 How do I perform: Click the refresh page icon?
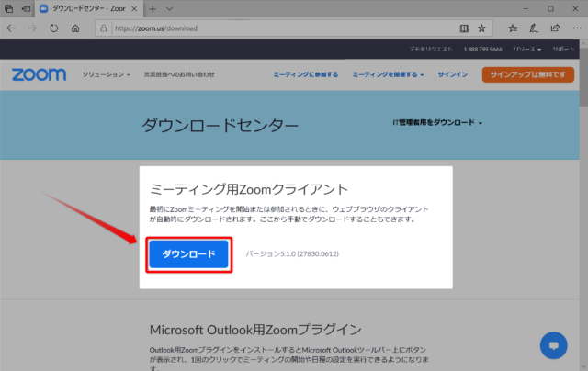coord(54,28)
